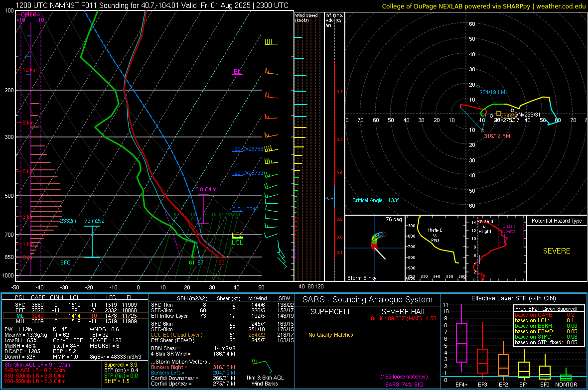Viewport: 588px width, 390px height.
Task: Click the Corfidi Downshear = 266/31 kt line
Action: pos(193,378)
